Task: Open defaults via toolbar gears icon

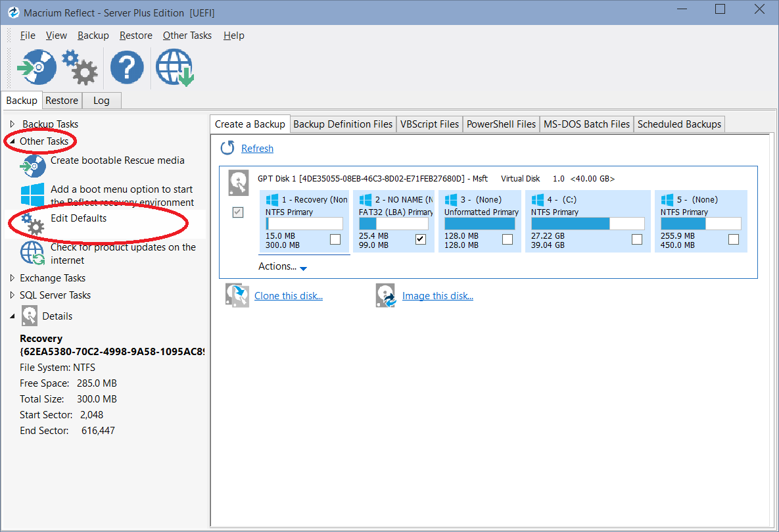Action: point(80,67)
